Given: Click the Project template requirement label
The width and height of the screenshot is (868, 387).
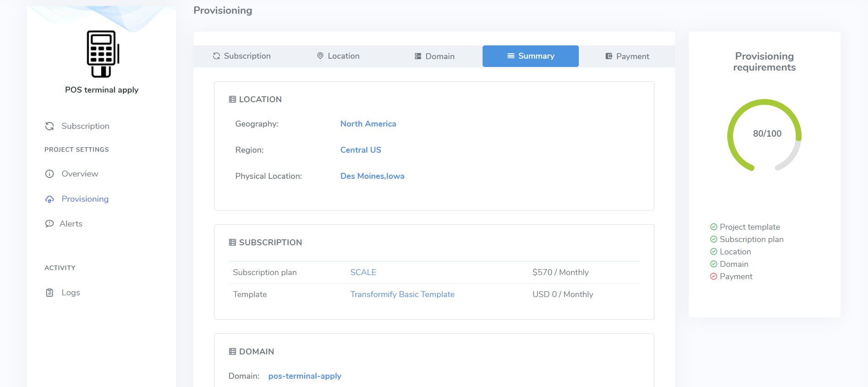Looking at the screenshot, I should (750, 227).
